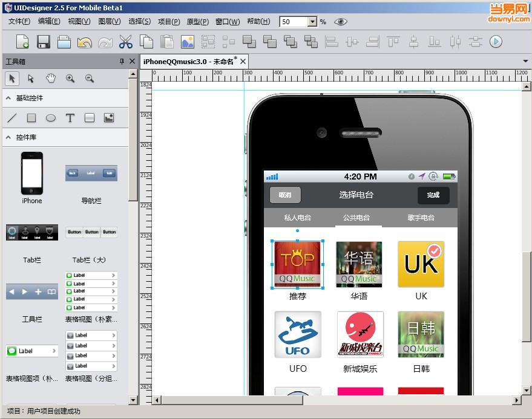The width and height of the screenshot is (532, 419).
Task: Create a new document from toolbar
Action: point(23,42)
